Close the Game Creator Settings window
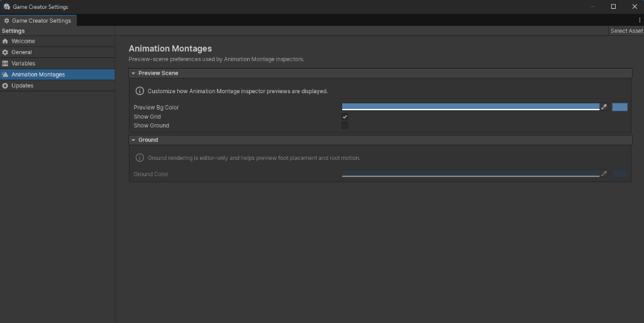This screenshot has height=323, width=644. (x=634, y=6)
